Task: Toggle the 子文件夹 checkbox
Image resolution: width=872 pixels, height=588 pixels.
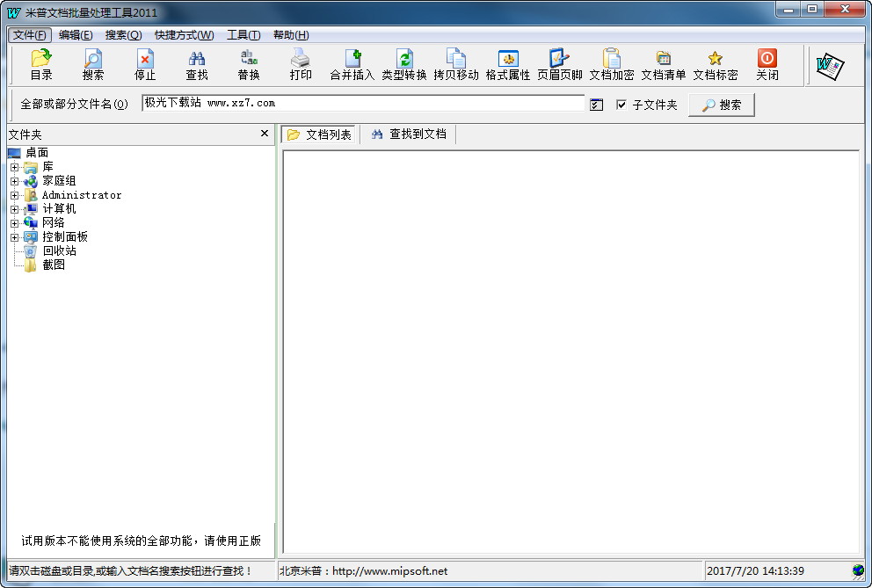Action: (621, 105)
